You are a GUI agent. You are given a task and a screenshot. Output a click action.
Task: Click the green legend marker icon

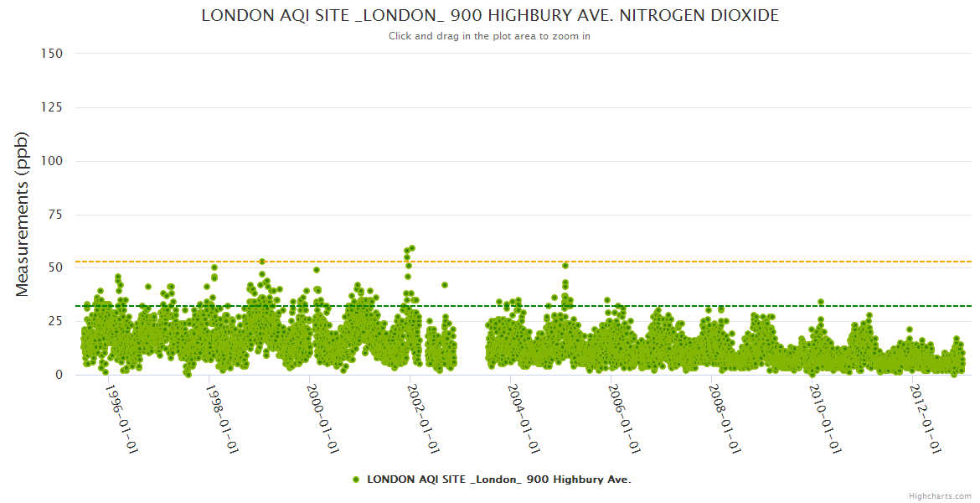click(356, 480)
